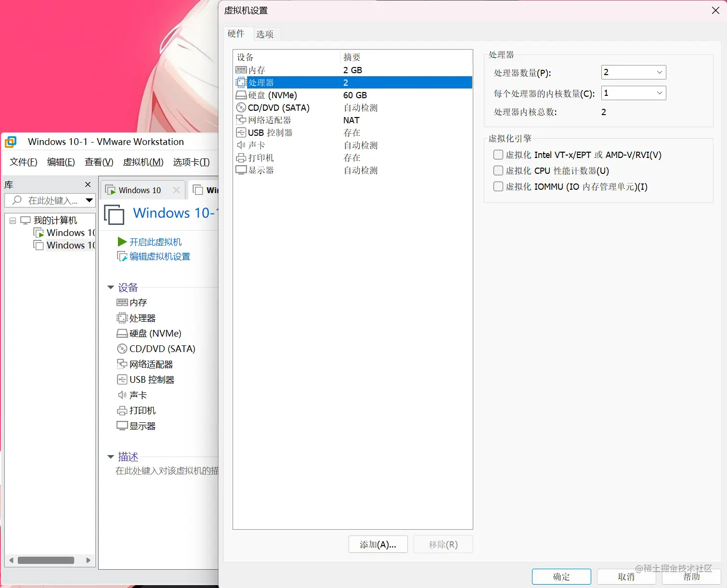
Task: Click the 帮助 button
Action: 691,576
